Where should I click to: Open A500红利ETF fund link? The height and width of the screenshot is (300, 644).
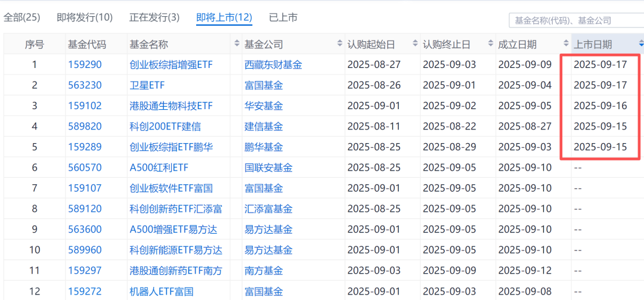(x=159, y=167)
